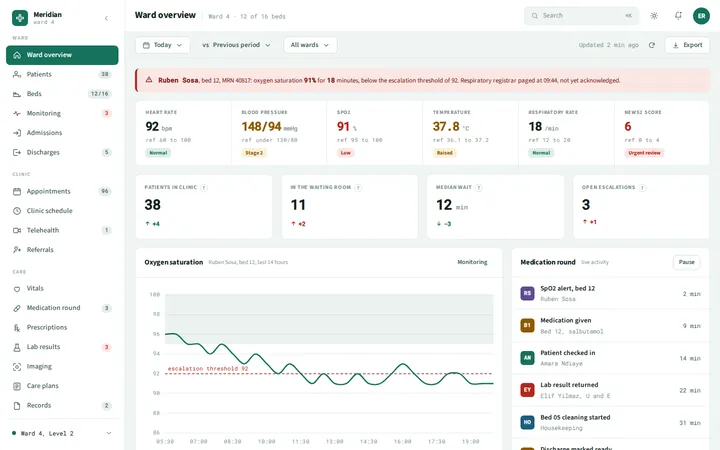The width and height of the screenshot is (720, 450).
Task: Click the Temperature Raised badge
Action: pyautogui.click(x=444, y=153)
